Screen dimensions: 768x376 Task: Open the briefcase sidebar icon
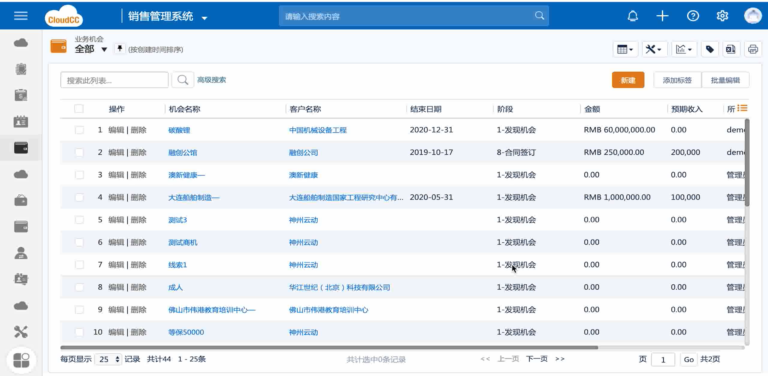click(21, 201)
